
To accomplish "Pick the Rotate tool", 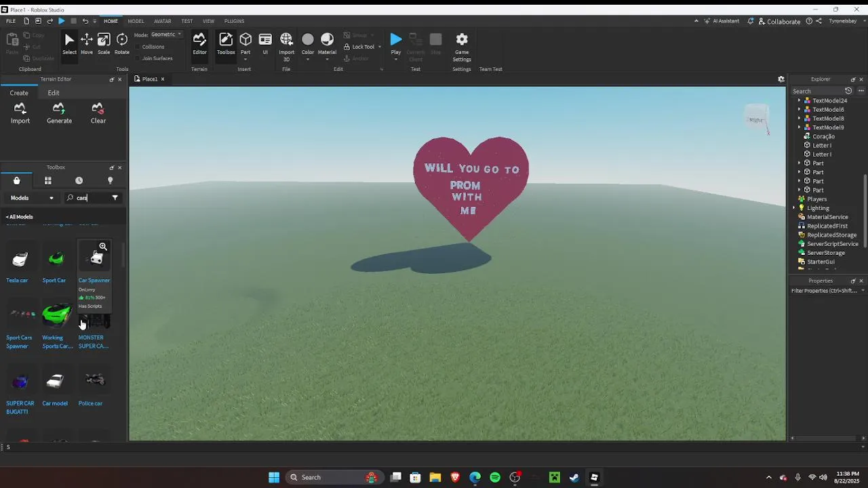I will tap(122, 44).
